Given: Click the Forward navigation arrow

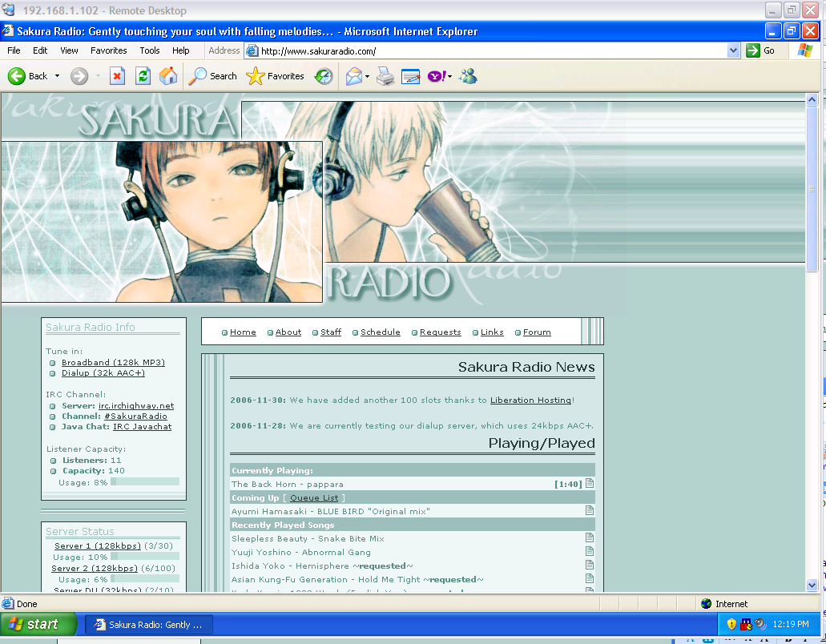Looking at the screenshot, I should [x=79, y=76].
